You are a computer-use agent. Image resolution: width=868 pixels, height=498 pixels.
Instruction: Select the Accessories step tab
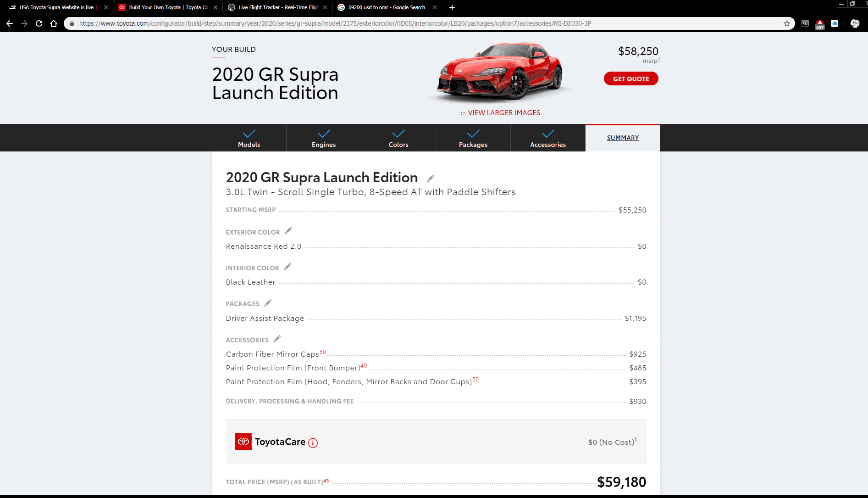548,138
